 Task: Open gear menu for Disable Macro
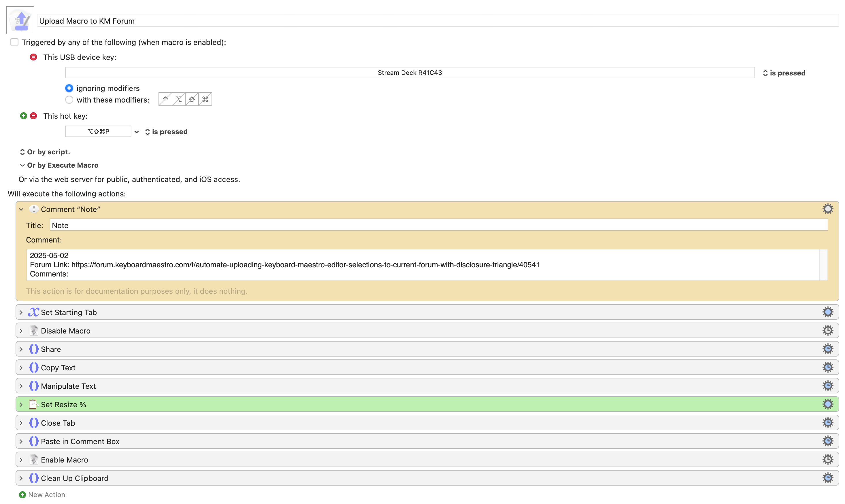point(828,330)
